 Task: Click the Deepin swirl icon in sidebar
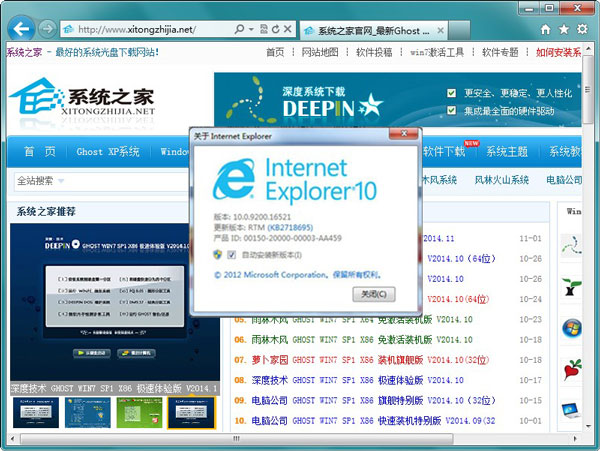(x=571, y=246)
